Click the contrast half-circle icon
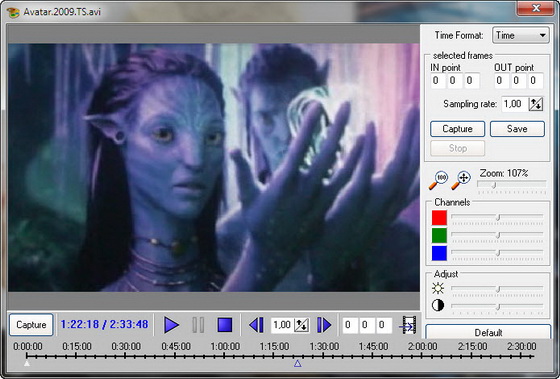 [438, 305]
